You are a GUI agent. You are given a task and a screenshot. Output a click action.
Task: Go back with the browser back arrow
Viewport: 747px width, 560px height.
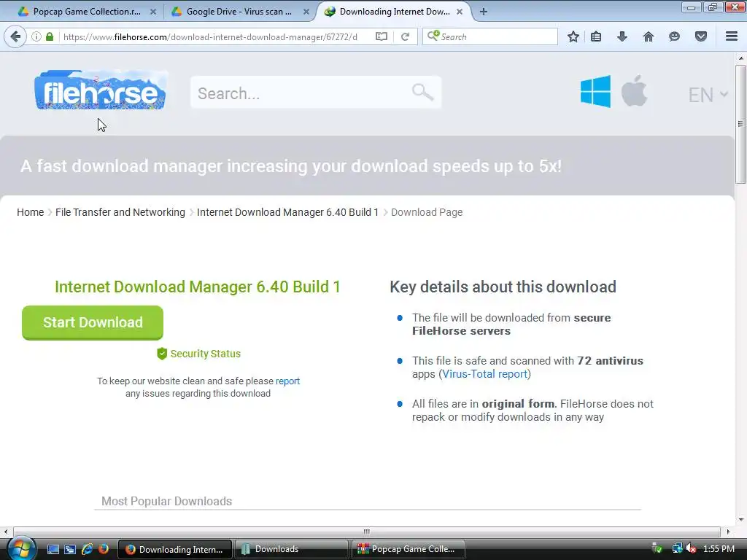point(15,36)
